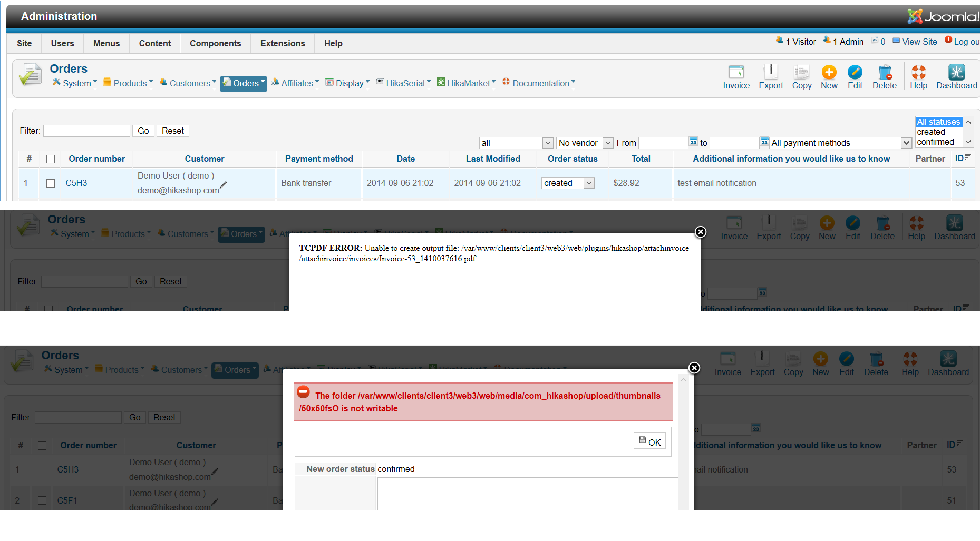The image size is (980, 541).
Task: Open the 'all' filter dropdown
Action: coord(516,143)
